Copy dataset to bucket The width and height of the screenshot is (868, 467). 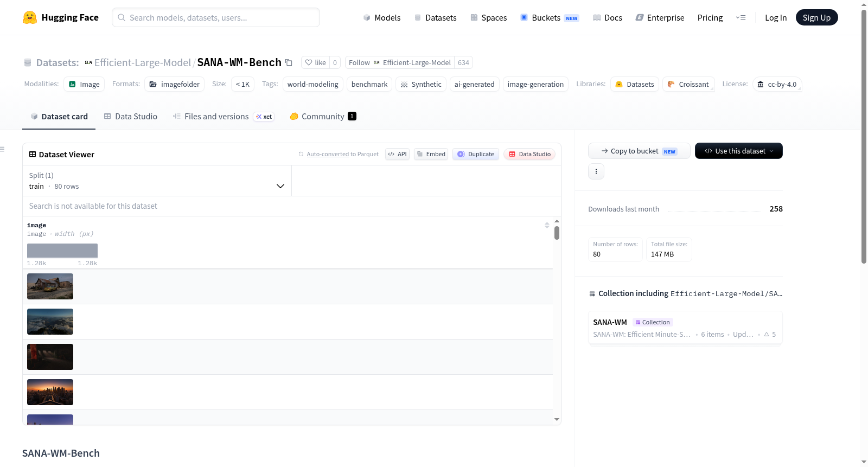[x=639, y=151]
